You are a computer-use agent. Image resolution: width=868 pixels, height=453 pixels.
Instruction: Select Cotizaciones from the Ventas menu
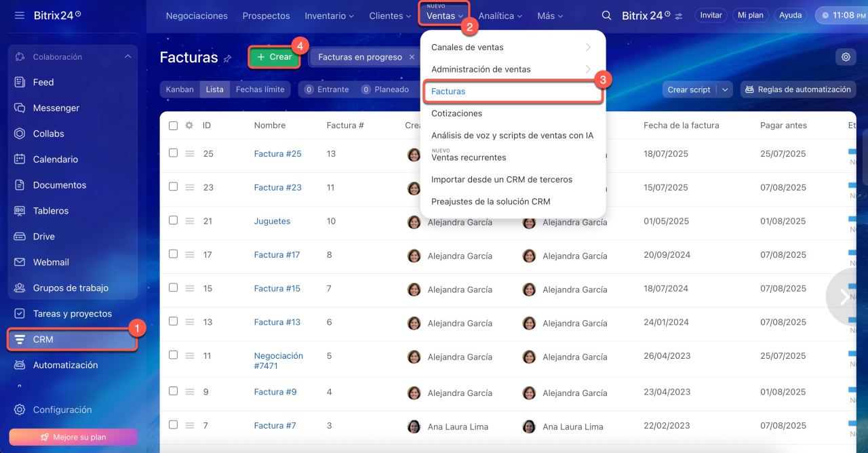[x=456, y=113]
